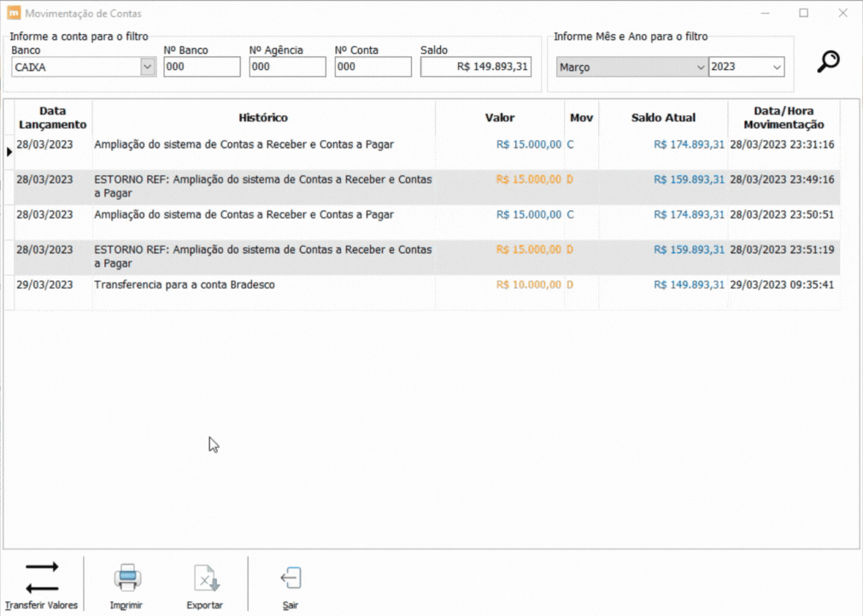Image resolution: width=863 pixels, height=616 pixels.
Task: Select the first ESTORNO REF row
Action: [427, 187]
